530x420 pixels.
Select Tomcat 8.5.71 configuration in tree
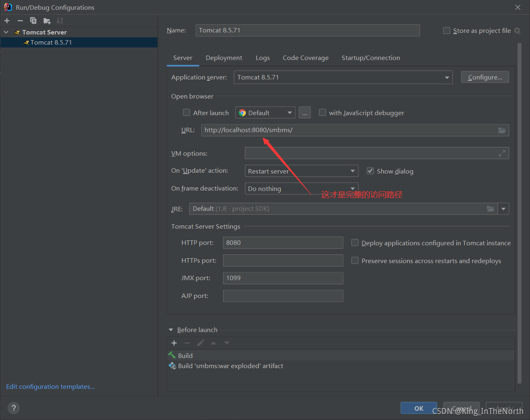click(79, 42)
